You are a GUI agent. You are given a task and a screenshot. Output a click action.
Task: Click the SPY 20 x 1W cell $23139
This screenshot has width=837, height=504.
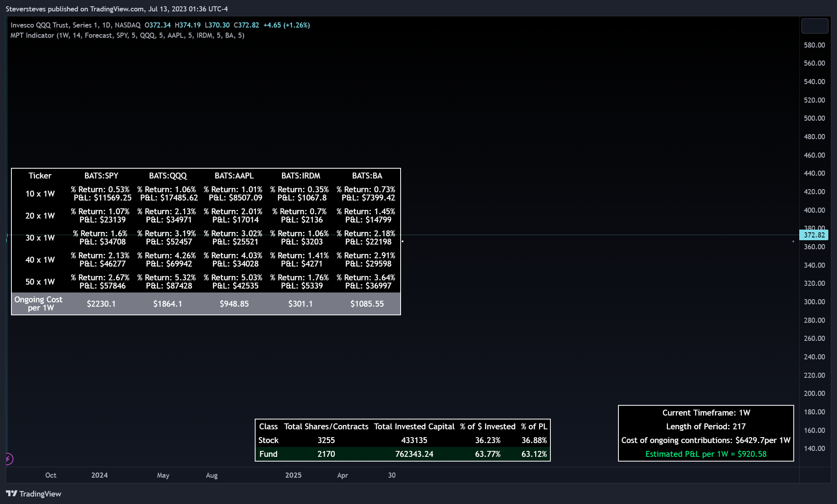click(102, 220)
